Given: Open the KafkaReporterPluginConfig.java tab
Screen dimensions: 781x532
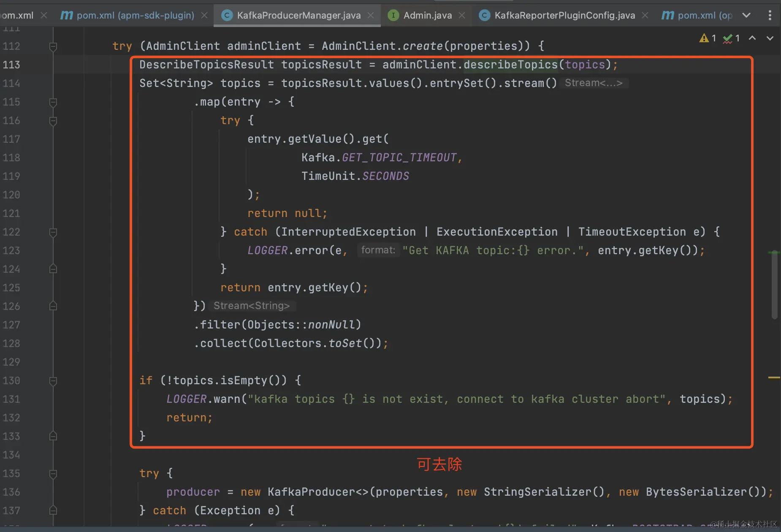Looking at the screenshot, I should click(x=564, y=16).
